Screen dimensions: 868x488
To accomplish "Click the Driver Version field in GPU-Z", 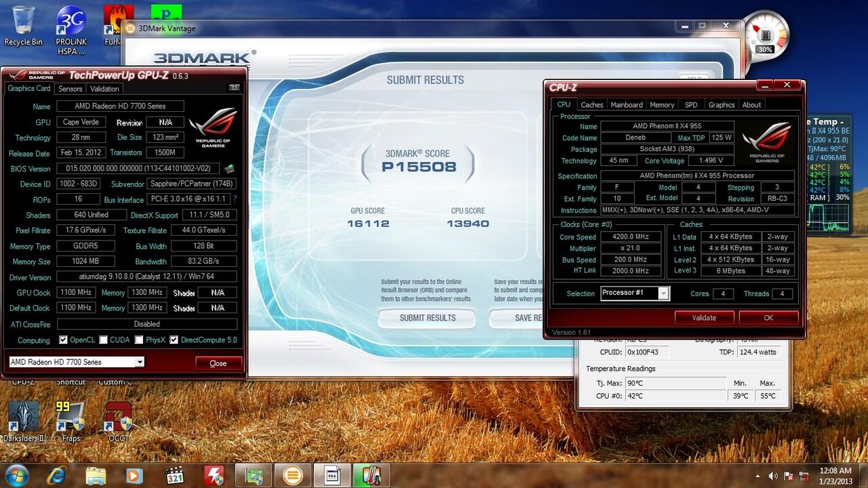I will click(146, 277).
